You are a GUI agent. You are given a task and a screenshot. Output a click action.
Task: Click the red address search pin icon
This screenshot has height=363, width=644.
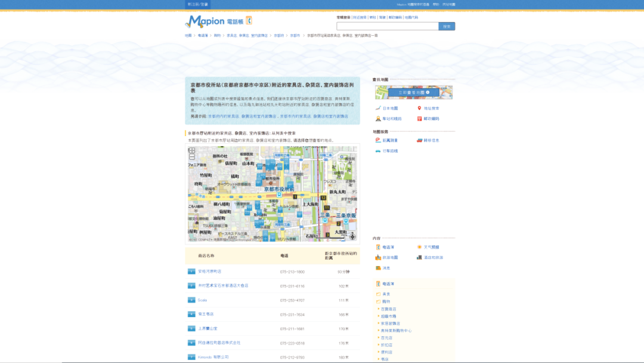(x=419, y=108)
